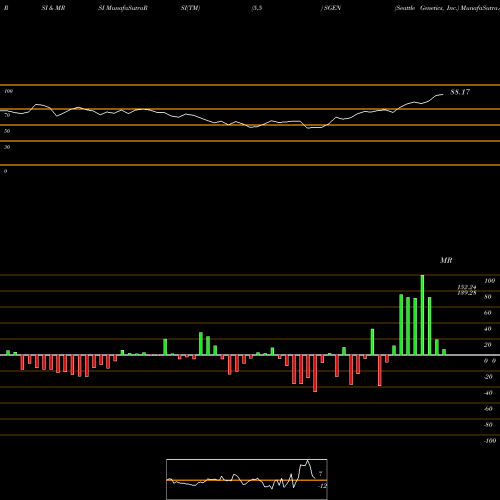
Task: Click the value -12 in mini chart
Action: click(x=322, y=486)
